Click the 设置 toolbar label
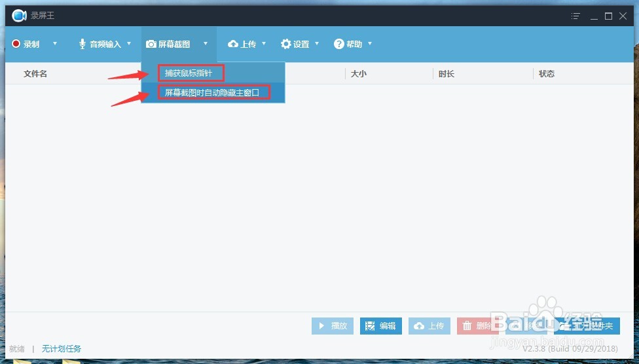This screenshot has height=364, width=639. tap(302, 45)
